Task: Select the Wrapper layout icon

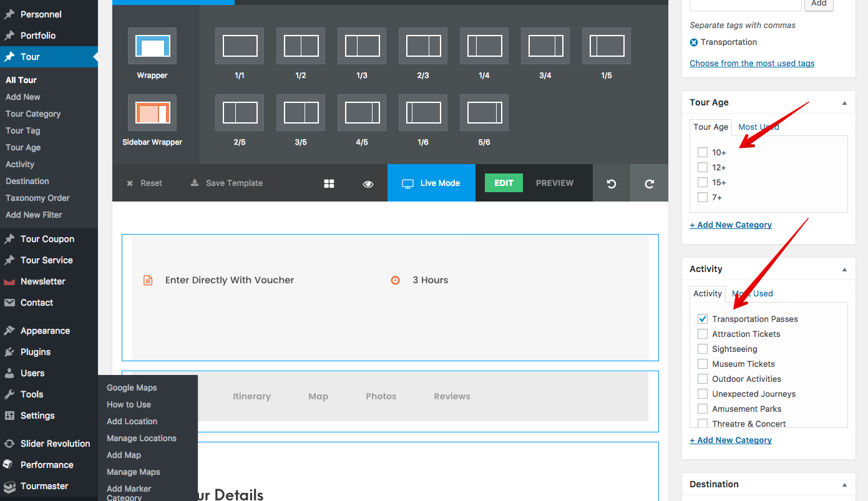Action: click(x=152, y=46)
